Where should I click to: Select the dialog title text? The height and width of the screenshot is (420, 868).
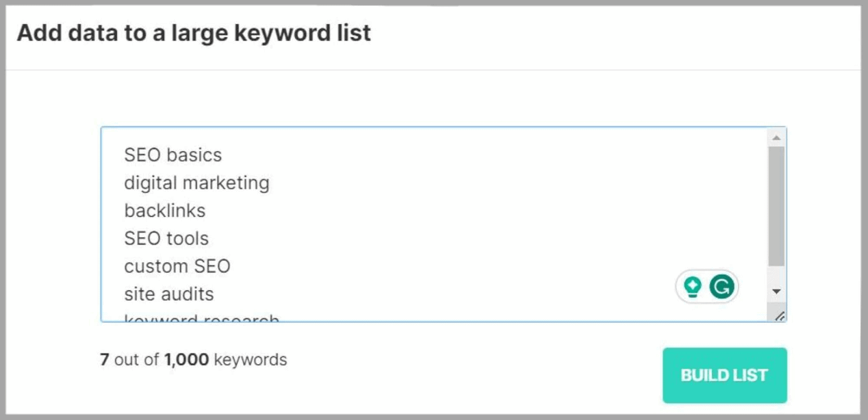coord(194,33)
